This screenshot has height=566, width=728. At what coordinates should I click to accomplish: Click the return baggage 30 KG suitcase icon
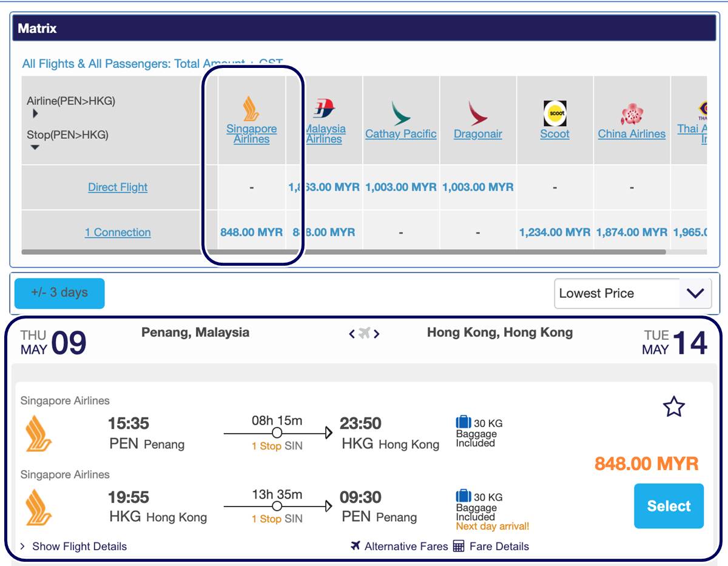pyautogui.click(x=463, y=496)
